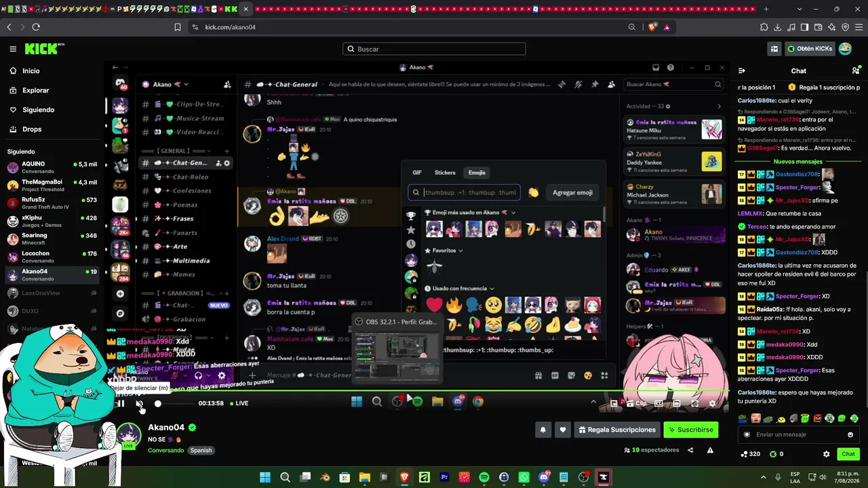The width and height of the screenshot is (868, 488).
Task: Click the Suscribirse button
Action: [x=690, y=430]
